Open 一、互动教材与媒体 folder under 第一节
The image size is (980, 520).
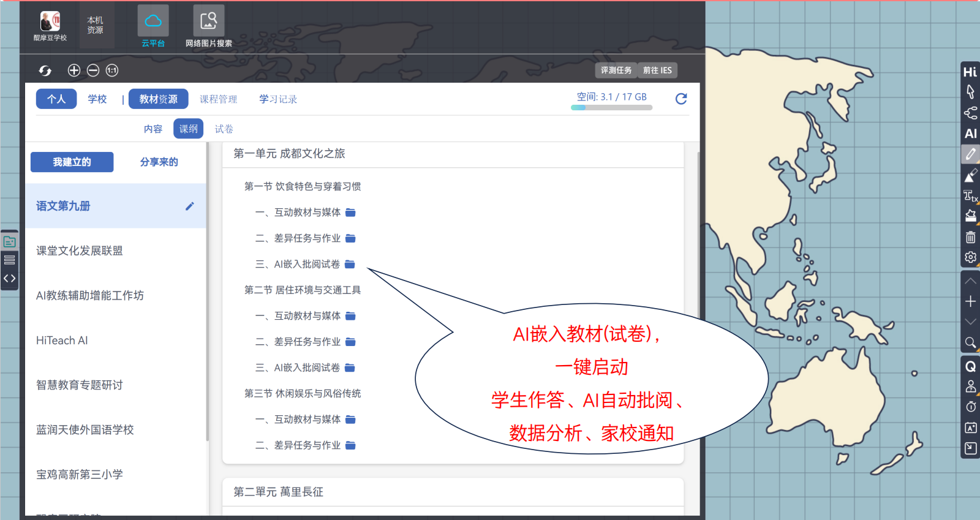click(350, 213)
